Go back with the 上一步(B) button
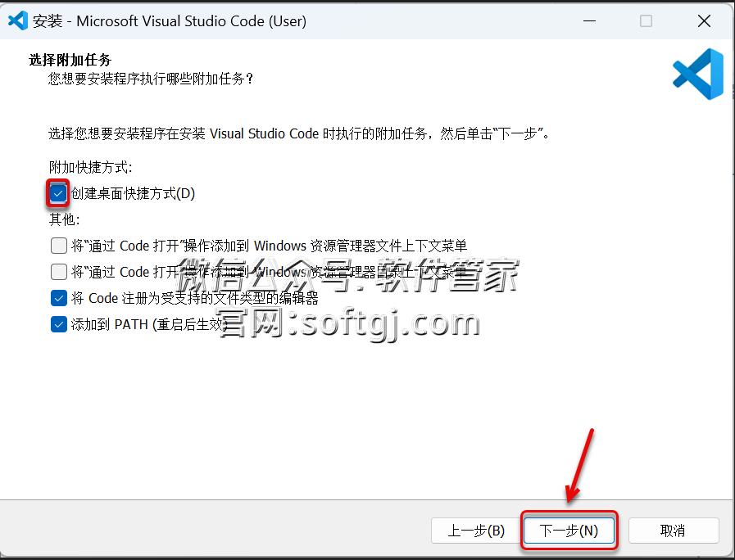This screenshot has width=735, height=560. 476,531
